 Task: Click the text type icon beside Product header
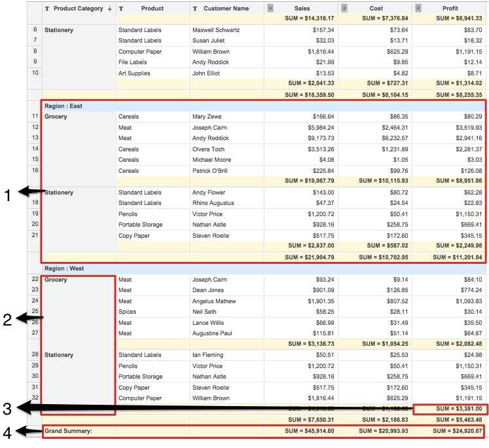click(121, 9)
